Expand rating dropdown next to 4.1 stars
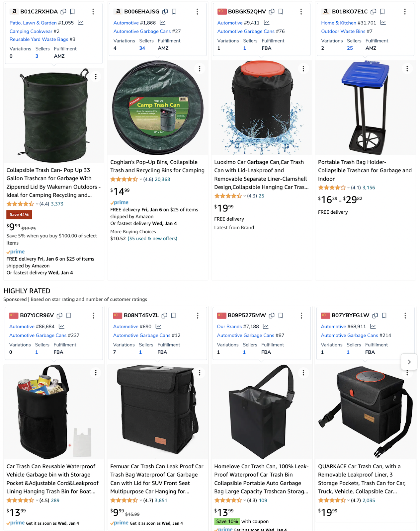The height and width of the screenshot is (531, 420). click(348, 188)
